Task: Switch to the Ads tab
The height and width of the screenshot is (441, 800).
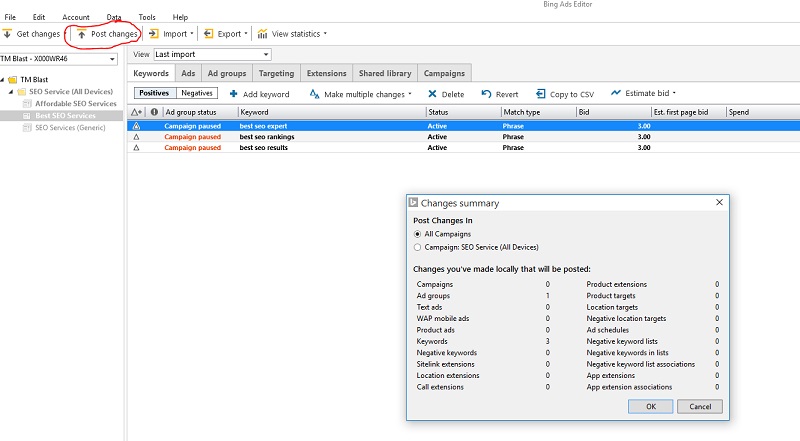Action: click(x=188, y=73)
